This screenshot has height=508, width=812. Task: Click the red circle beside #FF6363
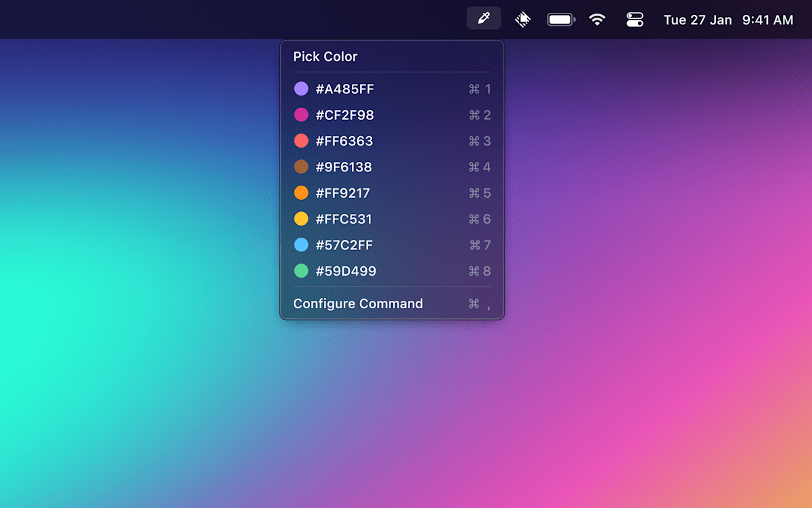[x=302, y=141]
